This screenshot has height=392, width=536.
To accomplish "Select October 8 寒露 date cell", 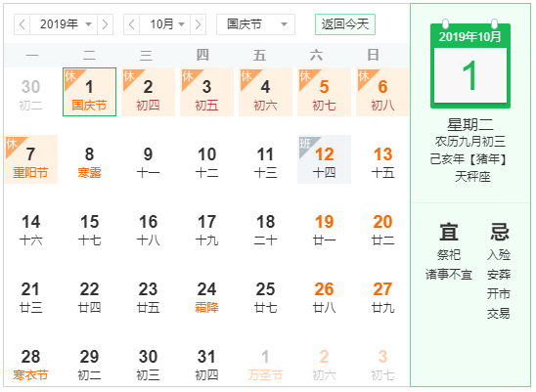I will tap(90, 159).
